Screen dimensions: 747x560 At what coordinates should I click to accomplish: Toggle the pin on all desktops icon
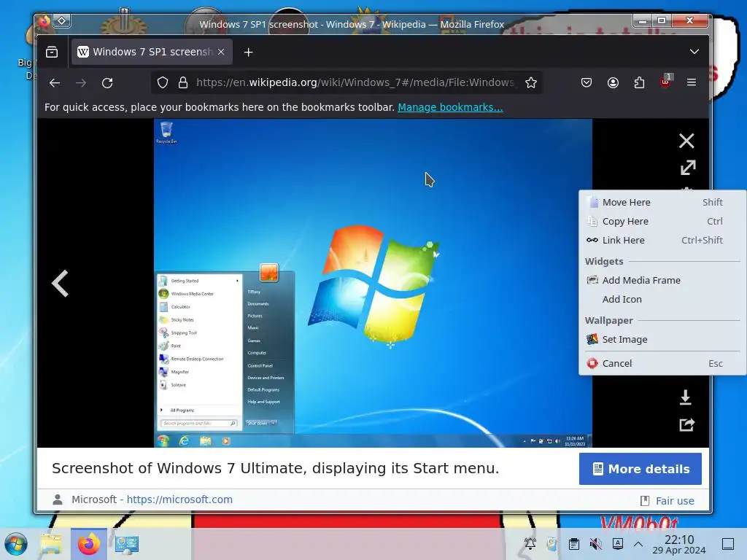tap(62, 21)
